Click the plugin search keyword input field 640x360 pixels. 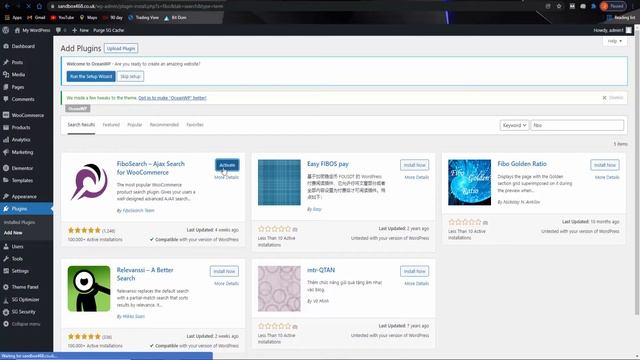(x=577, y=125)
